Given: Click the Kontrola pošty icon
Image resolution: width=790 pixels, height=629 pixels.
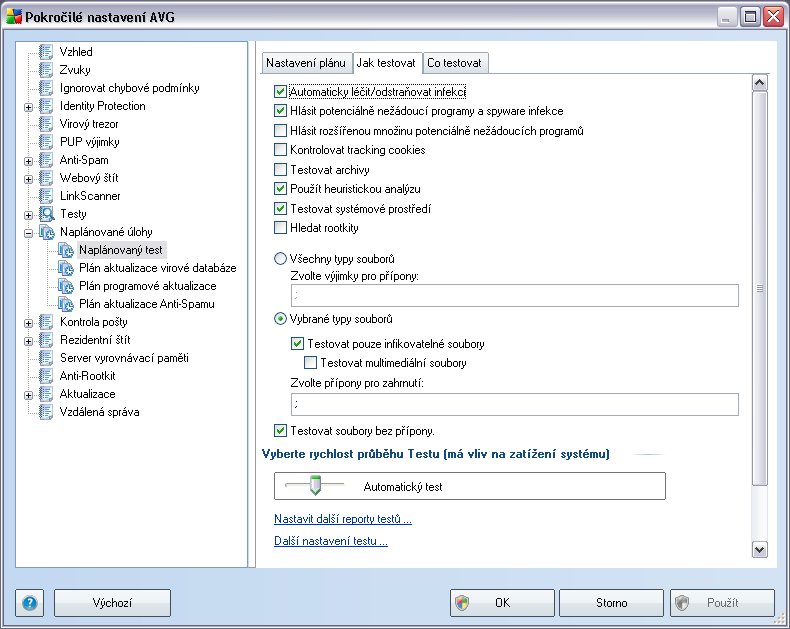Looking at the screenshot, I should 46,322.
